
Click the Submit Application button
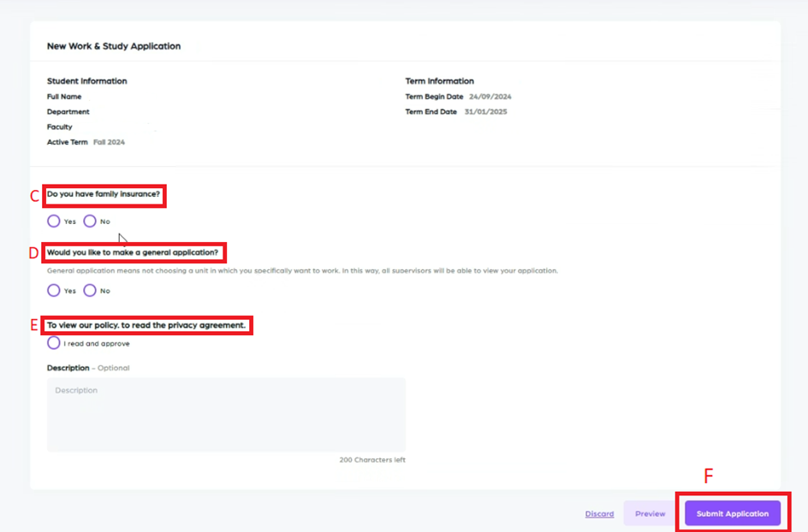732,514
